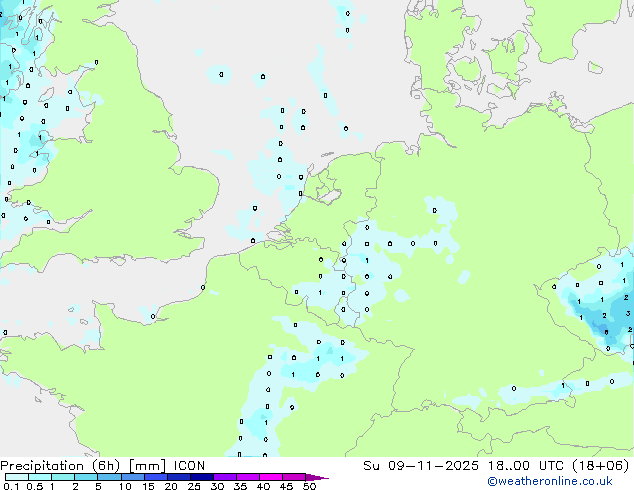Select the 5–10 mm legend color box
This screenshot has height=490, width=634.
coord(110,477)
